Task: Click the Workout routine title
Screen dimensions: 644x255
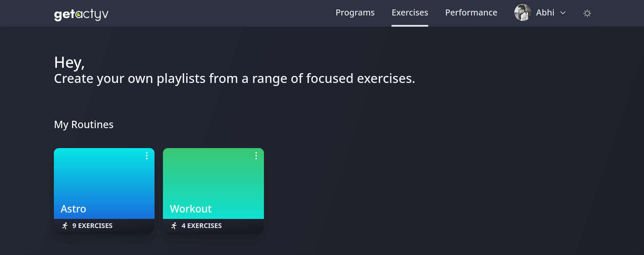Action: (191, 209)
